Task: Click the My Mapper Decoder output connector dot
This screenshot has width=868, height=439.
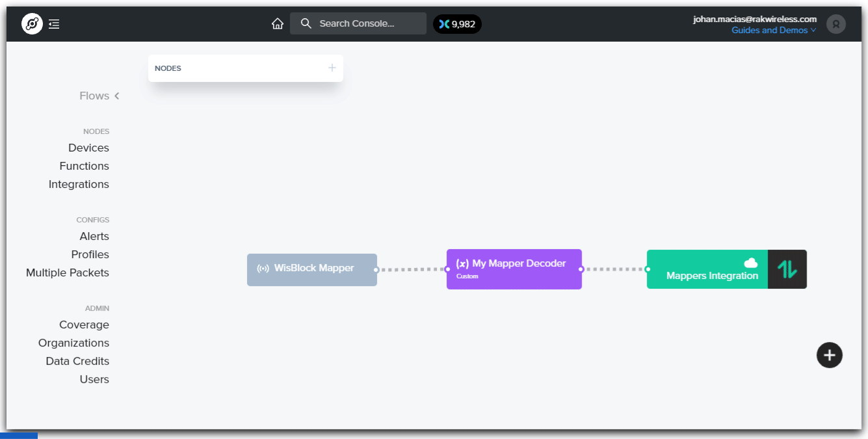Action: pyautogui.click(x=581, y=269)
